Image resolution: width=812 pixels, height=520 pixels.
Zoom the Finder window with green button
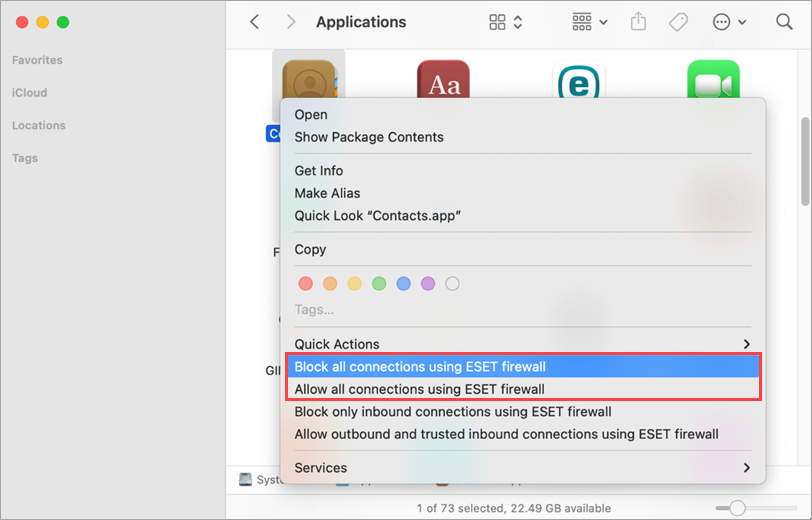63,22
